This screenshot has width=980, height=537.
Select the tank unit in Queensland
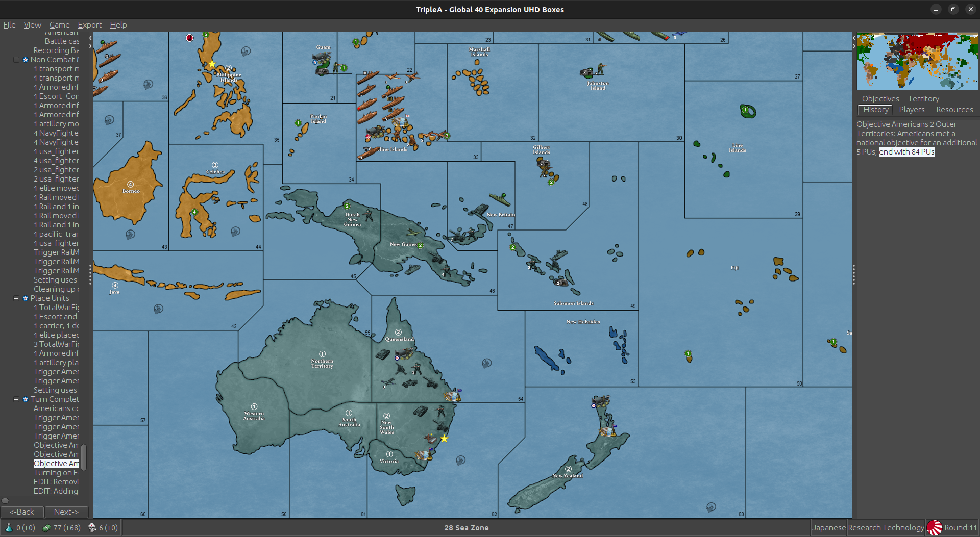383,354
